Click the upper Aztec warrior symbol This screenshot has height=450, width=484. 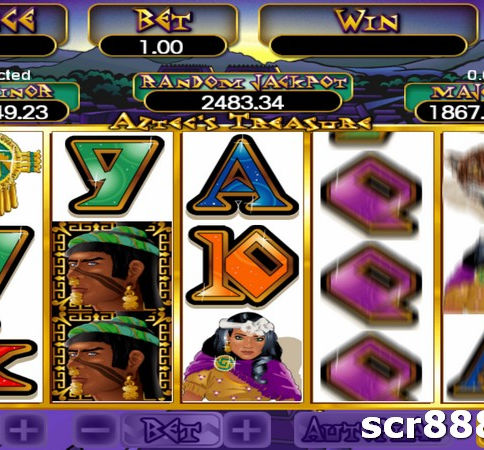pyautogui.click(x=112, y=267)
